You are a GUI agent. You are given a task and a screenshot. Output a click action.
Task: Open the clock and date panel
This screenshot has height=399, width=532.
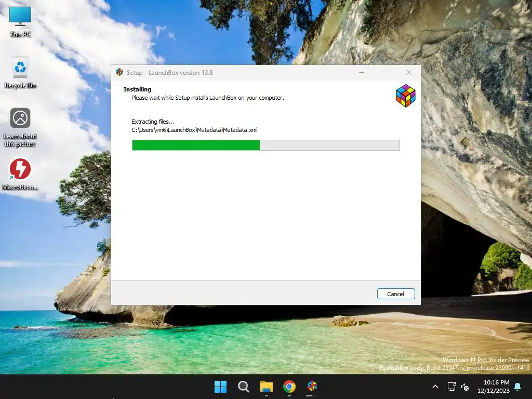(x=494, y=387)
